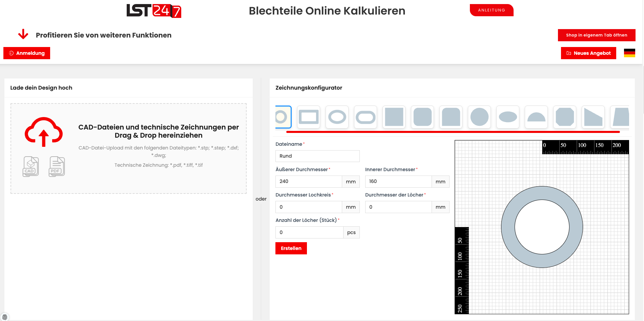Click the Anzahl der Löcher input field
This screenshot has width=644, height=321.
coord(309,232)
